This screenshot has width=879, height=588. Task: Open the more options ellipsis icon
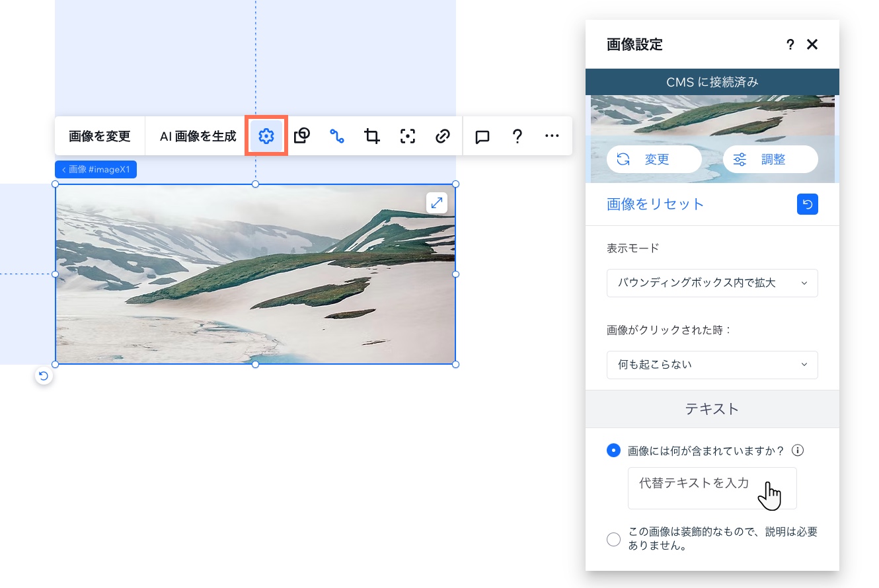coord(552,135)
